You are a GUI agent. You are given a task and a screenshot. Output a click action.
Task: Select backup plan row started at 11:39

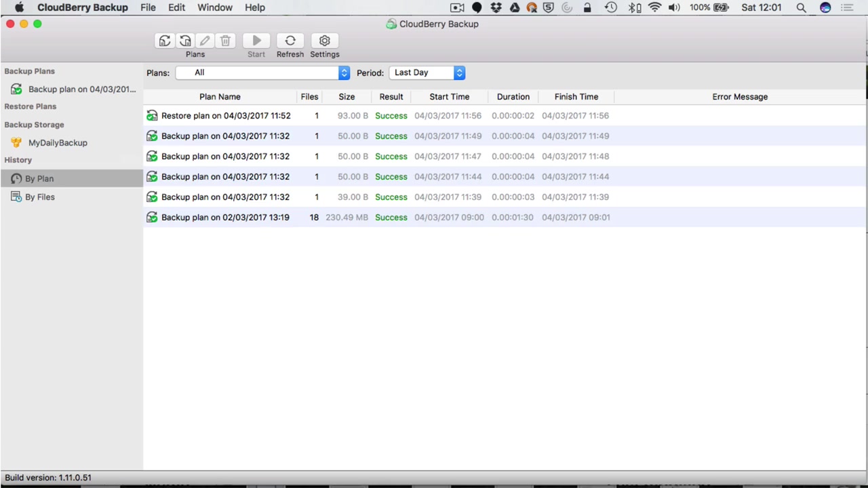point(505,197)
